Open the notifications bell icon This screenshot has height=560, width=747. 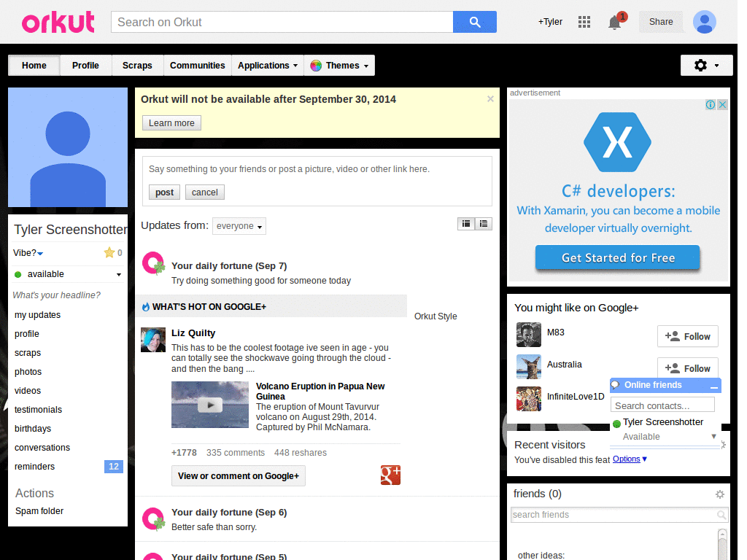[614, 23]
